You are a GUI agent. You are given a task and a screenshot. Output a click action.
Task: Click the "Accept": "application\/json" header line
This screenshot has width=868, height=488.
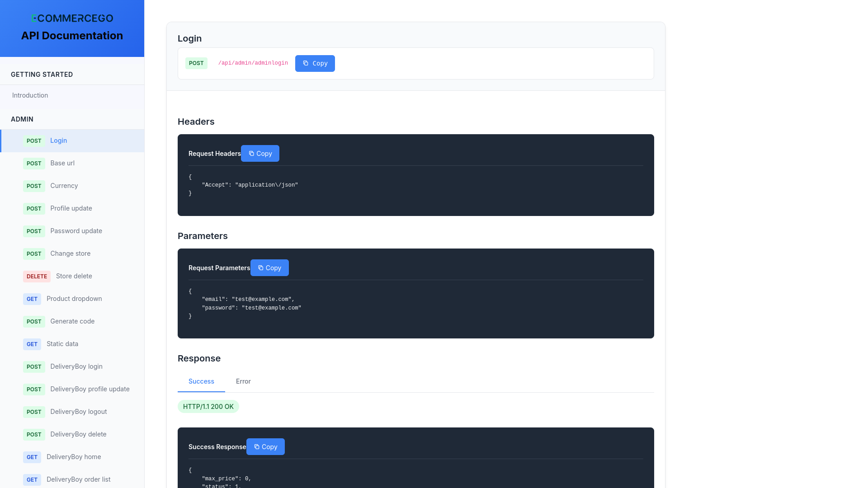pyautogui.click(x=250, y=185)
